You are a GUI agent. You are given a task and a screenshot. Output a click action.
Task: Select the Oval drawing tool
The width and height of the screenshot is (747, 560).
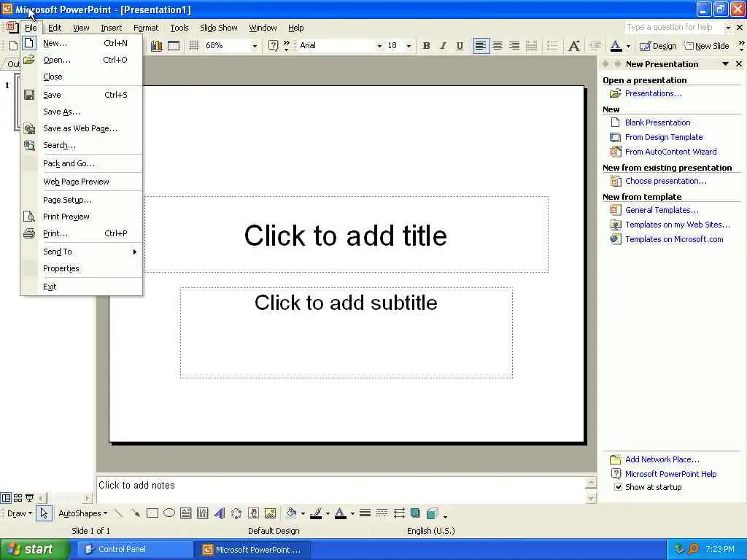coord(169,513)
